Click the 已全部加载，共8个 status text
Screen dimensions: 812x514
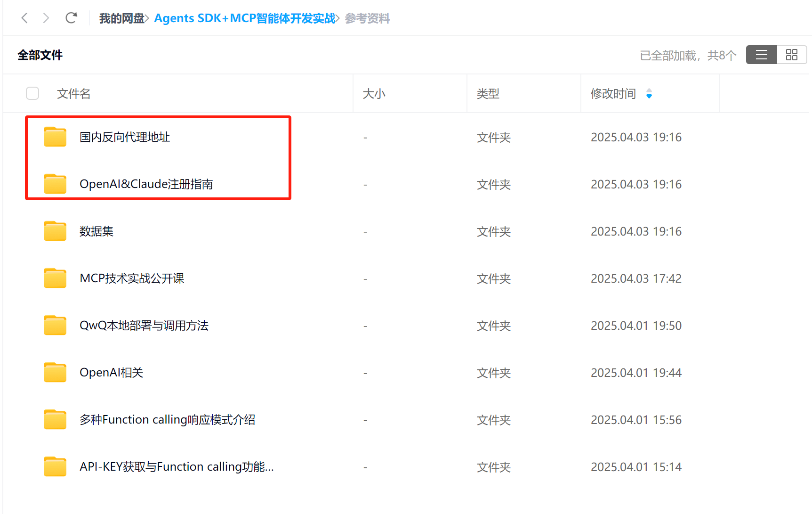[x=688, y=56]
